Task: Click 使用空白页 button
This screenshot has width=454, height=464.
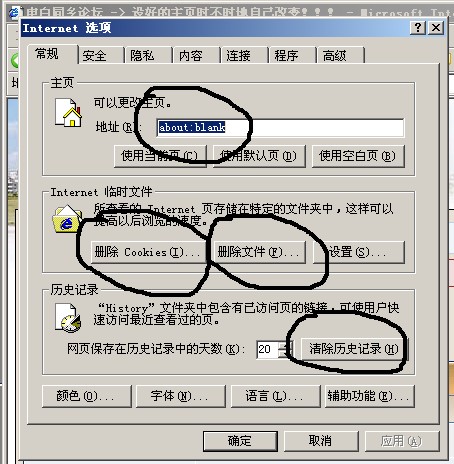Action: tap(358, 156)
